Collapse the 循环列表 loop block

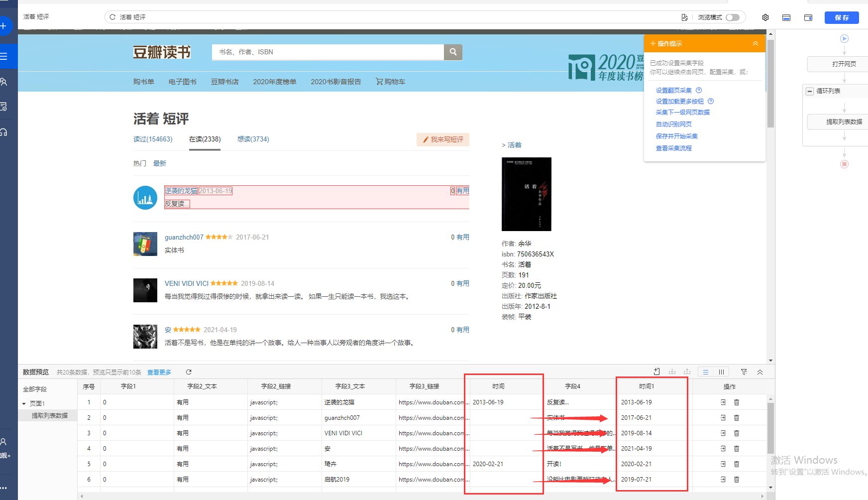[x=810, y=91]
